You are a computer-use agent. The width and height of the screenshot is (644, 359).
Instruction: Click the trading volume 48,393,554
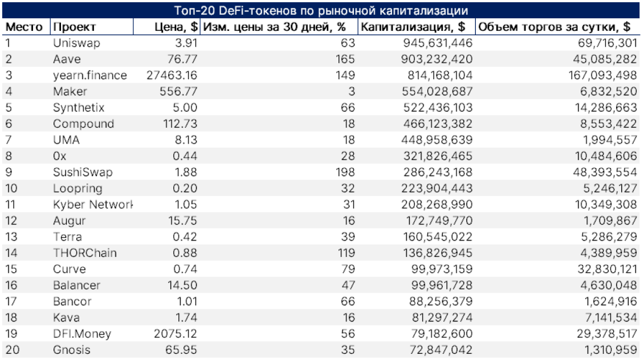click(605, 172)
